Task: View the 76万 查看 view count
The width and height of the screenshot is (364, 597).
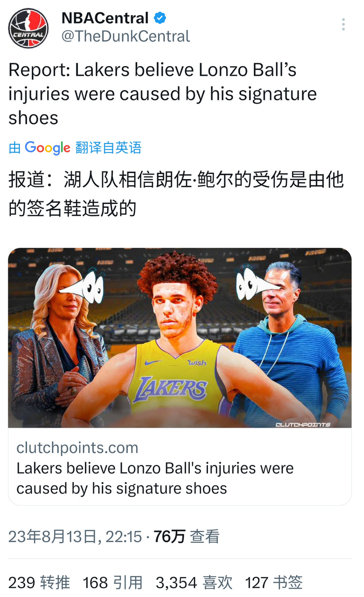Action: tap(186, 537)
